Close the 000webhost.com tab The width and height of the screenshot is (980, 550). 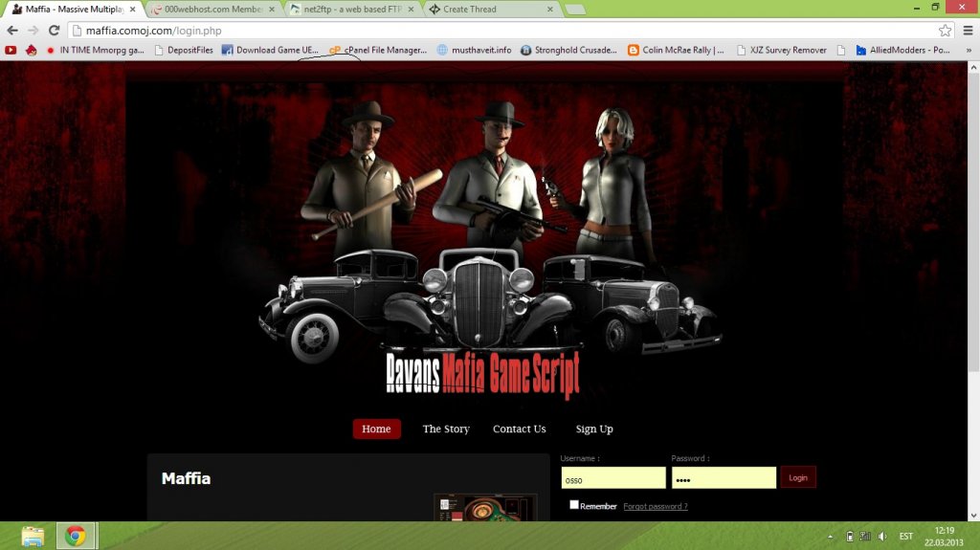[x=272, y=10]
